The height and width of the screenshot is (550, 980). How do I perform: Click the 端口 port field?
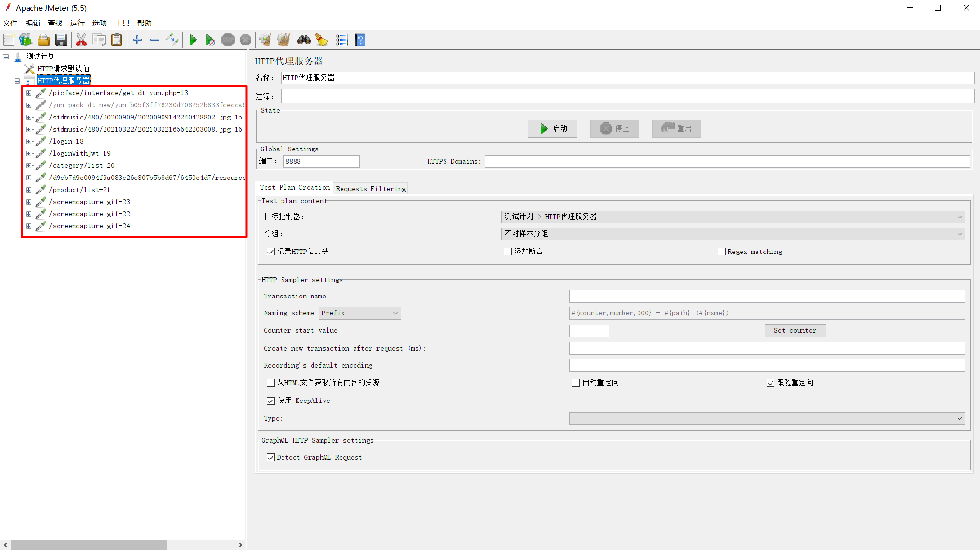click(321, 162)
